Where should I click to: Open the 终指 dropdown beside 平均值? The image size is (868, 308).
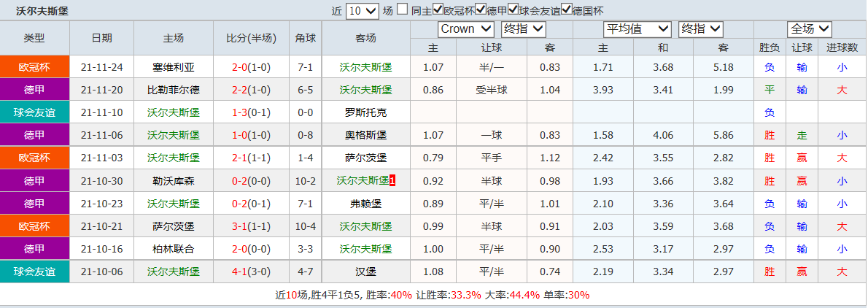coord(701,28)
